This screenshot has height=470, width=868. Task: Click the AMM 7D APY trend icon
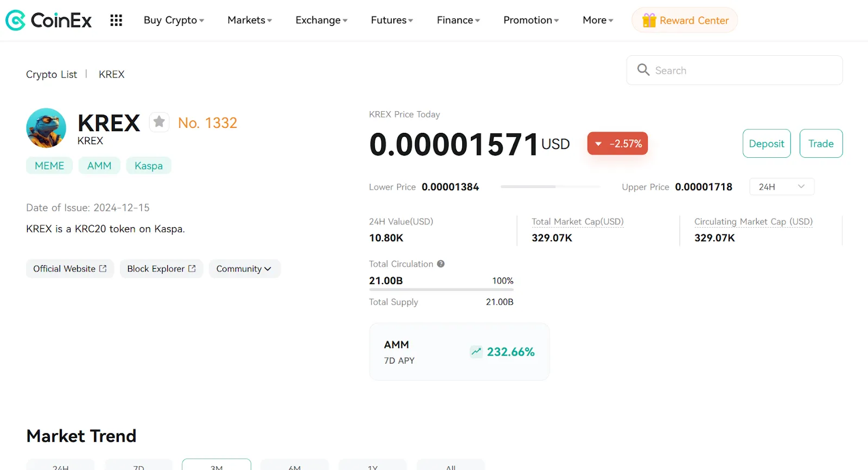click(x=476, y=352)
